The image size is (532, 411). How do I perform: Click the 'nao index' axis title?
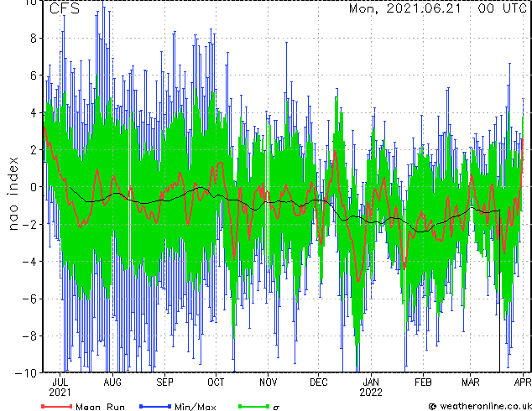[13, 194]
